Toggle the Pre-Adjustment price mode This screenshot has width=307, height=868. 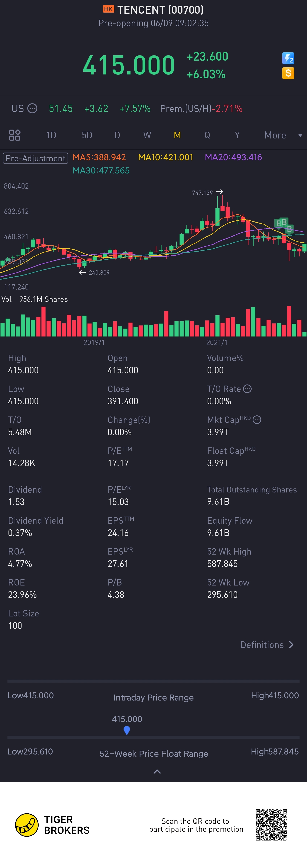[x=35, y=158]
